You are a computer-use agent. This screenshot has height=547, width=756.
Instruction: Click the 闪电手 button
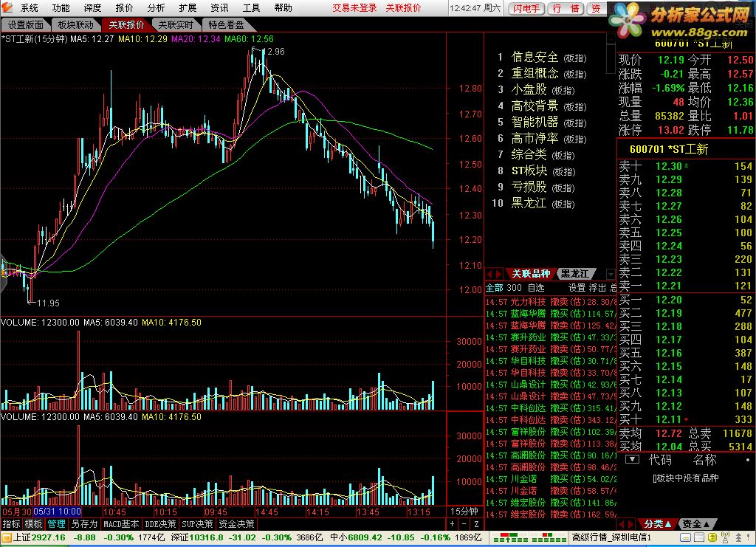point(526,8)
